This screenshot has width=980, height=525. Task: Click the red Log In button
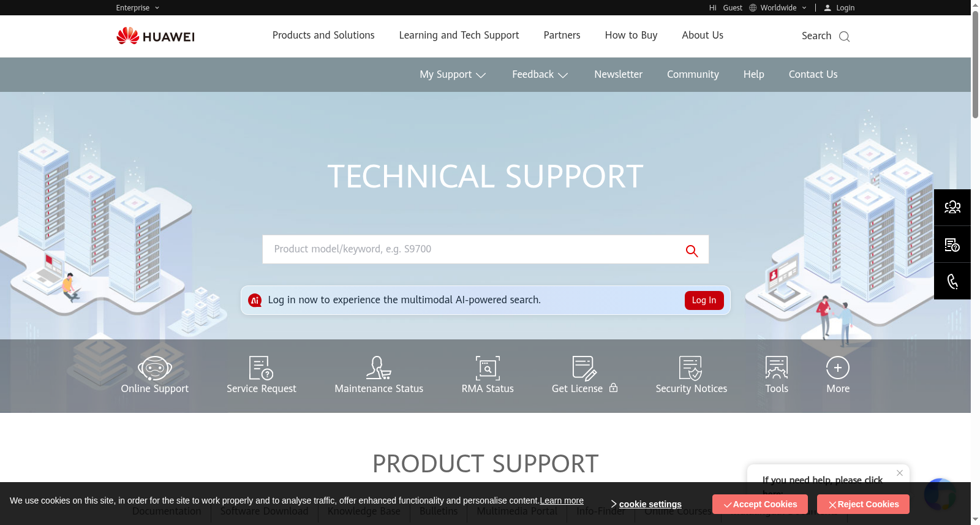[x=704, y=300]
